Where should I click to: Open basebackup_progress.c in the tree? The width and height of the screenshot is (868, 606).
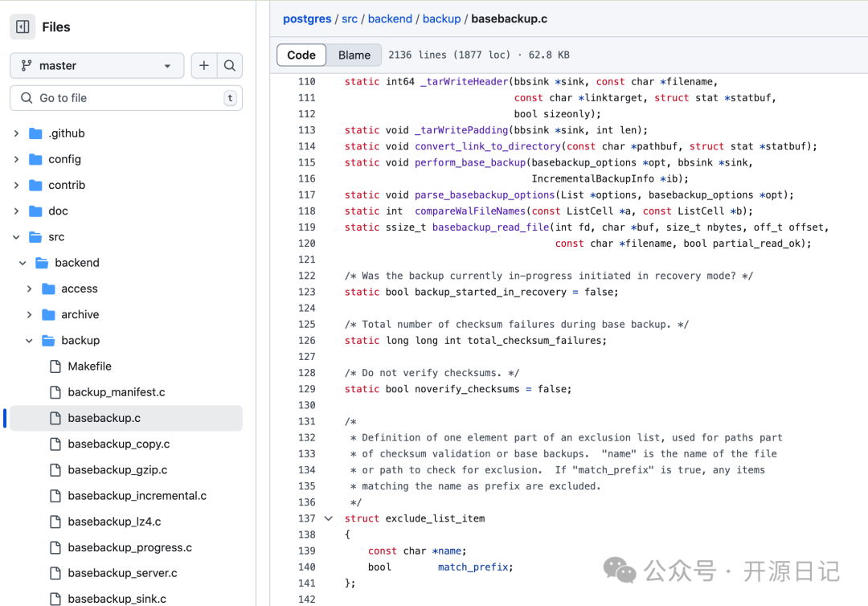130,547
